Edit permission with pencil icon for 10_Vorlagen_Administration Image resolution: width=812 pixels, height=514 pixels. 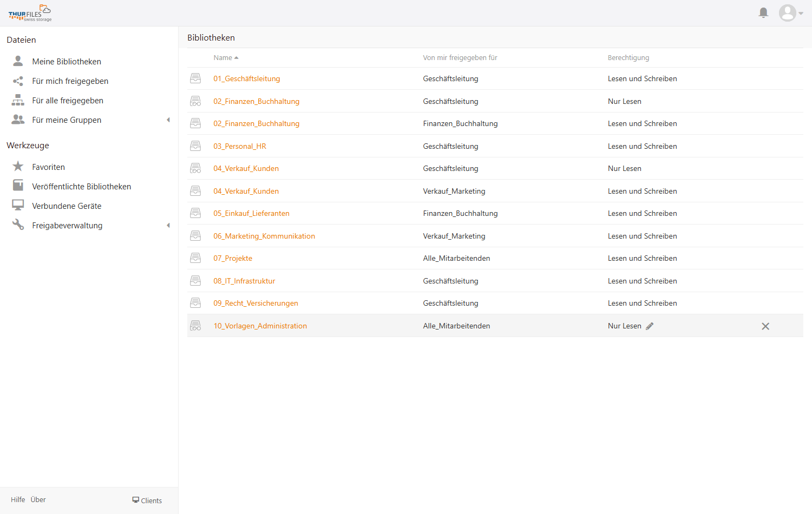click(650, 326)
